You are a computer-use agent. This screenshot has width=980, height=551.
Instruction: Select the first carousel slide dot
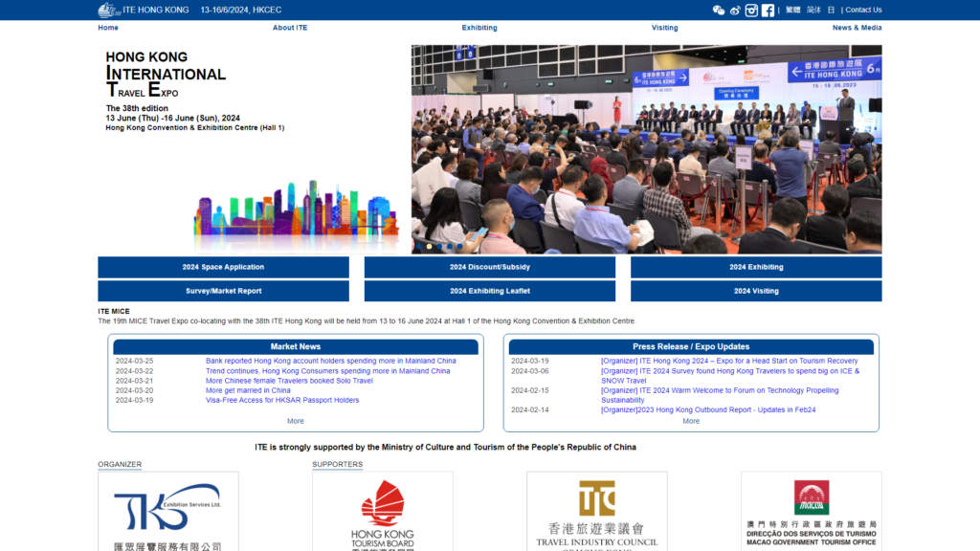pos(419,246)
